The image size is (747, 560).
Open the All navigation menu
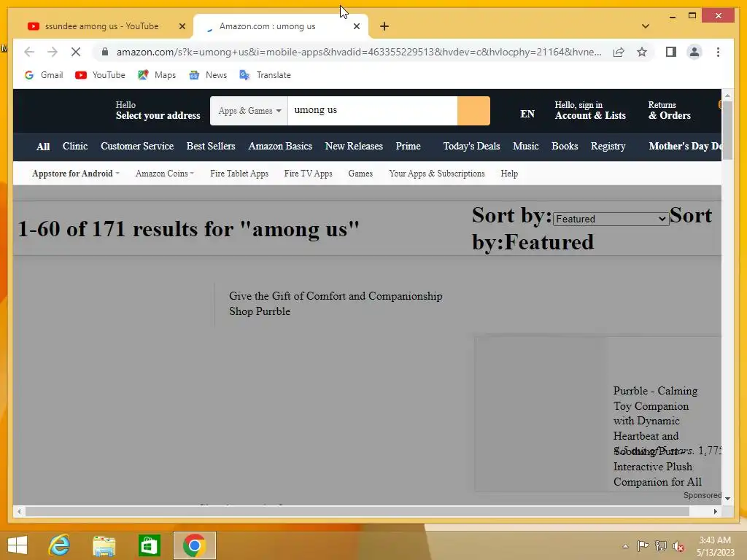click(x=43, y=146)
